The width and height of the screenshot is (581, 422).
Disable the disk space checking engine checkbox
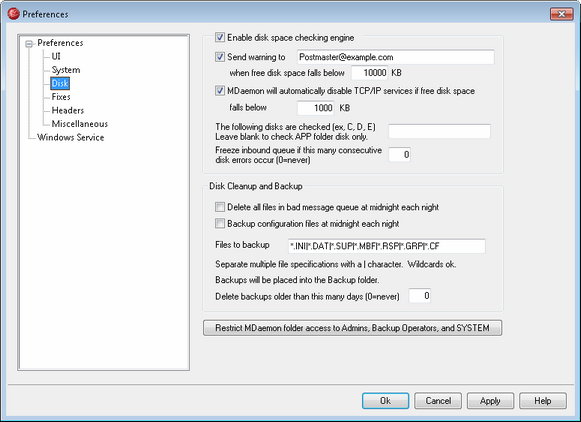pos(220,37)
